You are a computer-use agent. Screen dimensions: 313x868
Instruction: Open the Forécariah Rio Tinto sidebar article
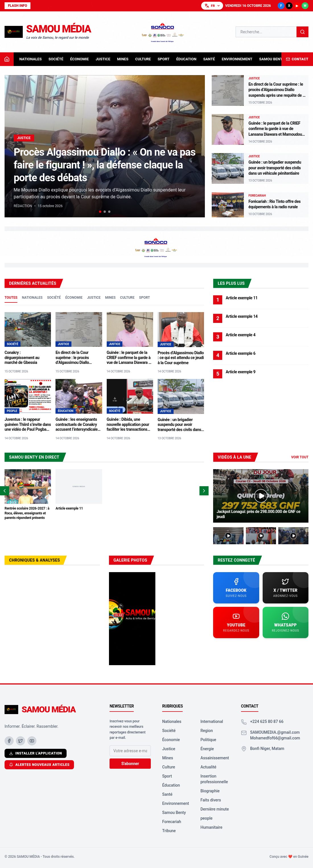(260, 205)
